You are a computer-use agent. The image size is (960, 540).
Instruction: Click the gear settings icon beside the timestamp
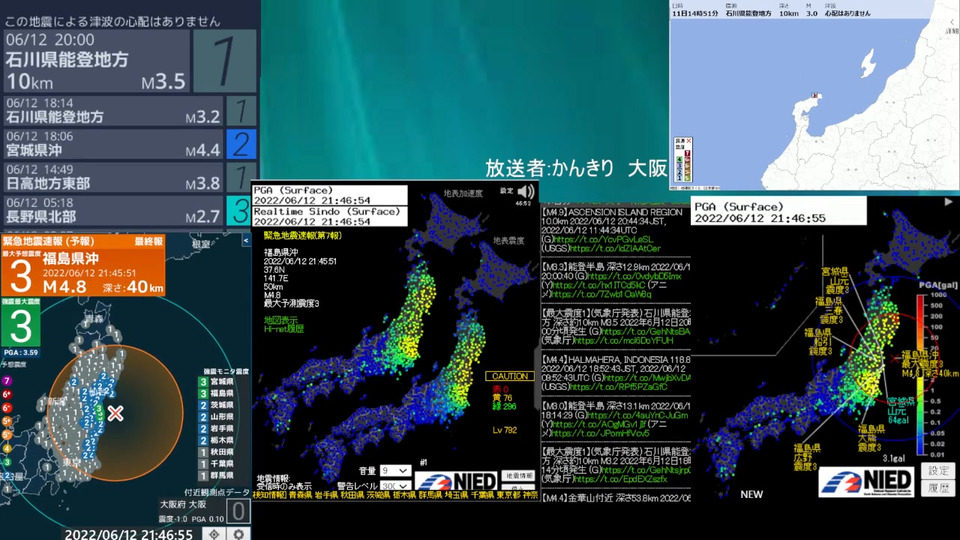point(239,534)
